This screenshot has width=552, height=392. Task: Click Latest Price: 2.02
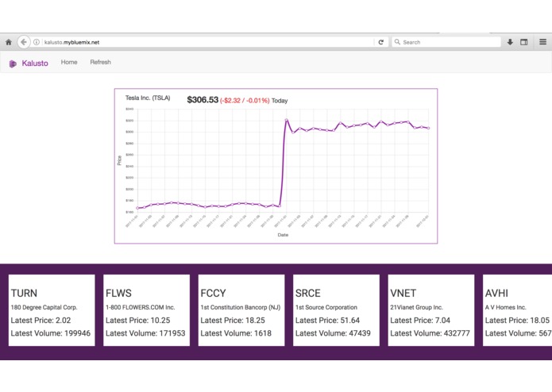tap(41, 321)
